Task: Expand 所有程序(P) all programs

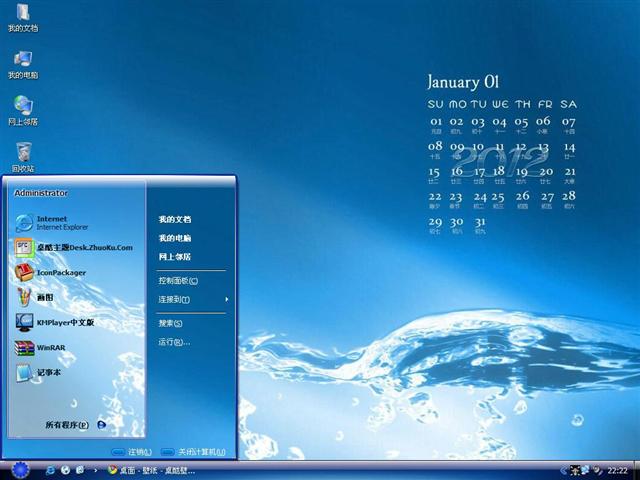Action: (76, 425)
